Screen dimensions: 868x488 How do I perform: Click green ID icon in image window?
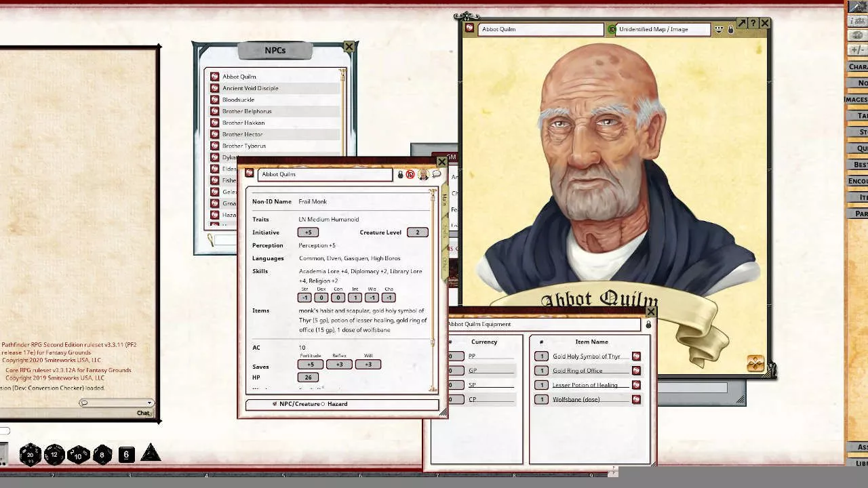pyautogui.click(x=612, y=30)
